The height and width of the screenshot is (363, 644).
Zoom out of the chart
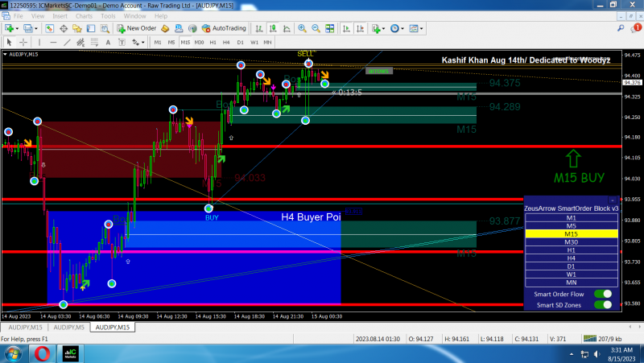[x=316, y=28]
